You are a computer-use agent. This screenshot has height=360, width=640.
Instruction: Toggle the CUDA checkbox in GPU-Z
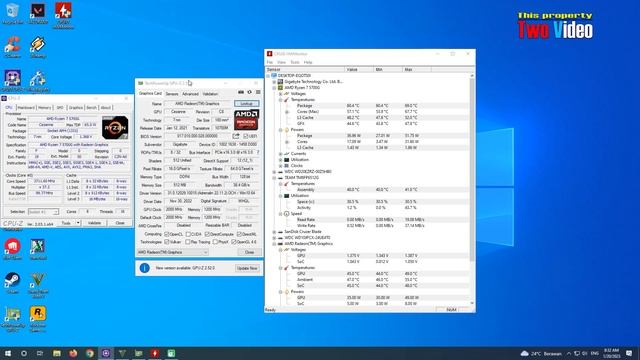click(188, 234)
